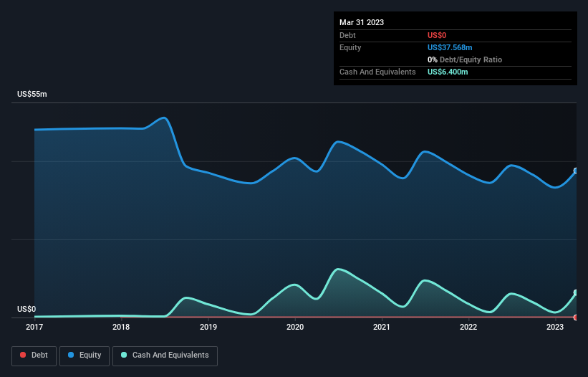The height and width of the screenshot is (377, 588).
Task: Select the Cash And Equivalents end-point marker
Action: [x=576, y=292]
